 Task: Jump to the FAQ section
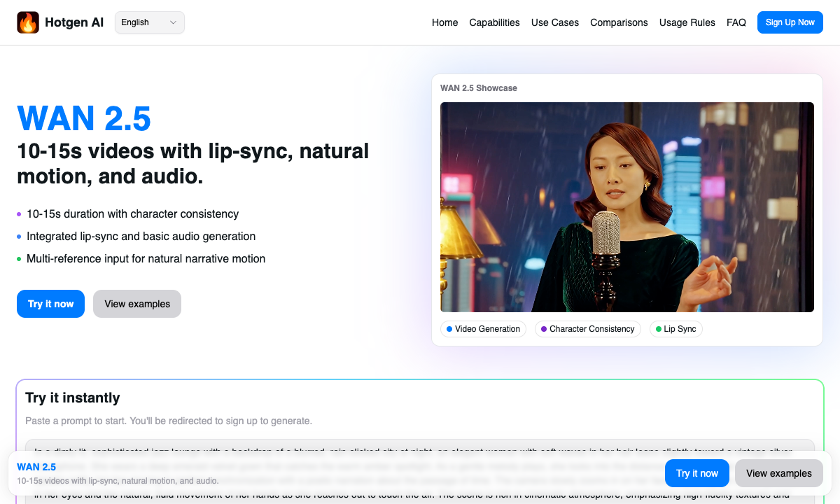pos(736,22)
